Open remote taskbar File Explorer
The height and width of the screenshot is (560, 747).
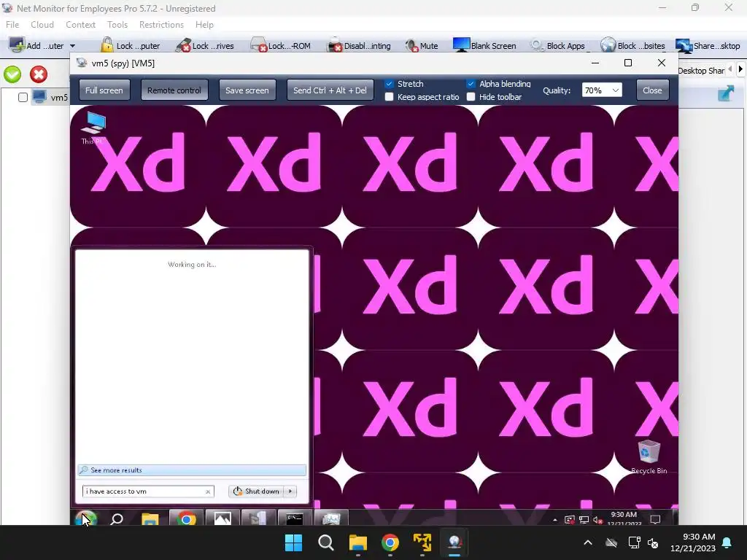pyautogui.click(x=150, y=519)
